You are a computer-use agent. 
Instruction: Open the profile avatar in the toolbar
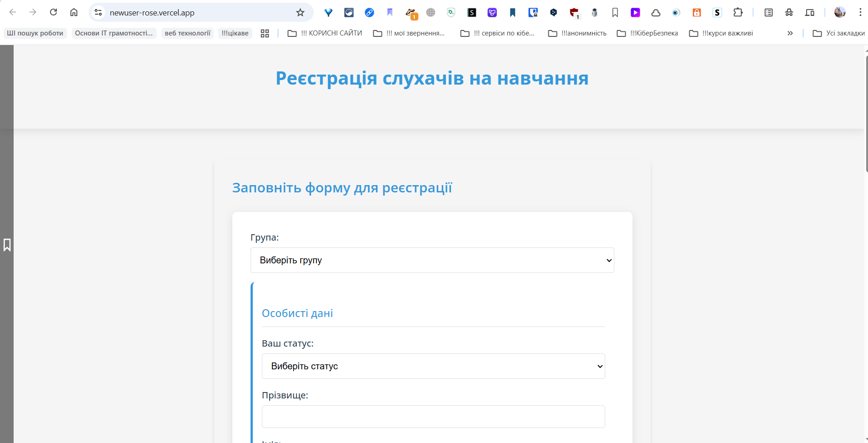840,12
